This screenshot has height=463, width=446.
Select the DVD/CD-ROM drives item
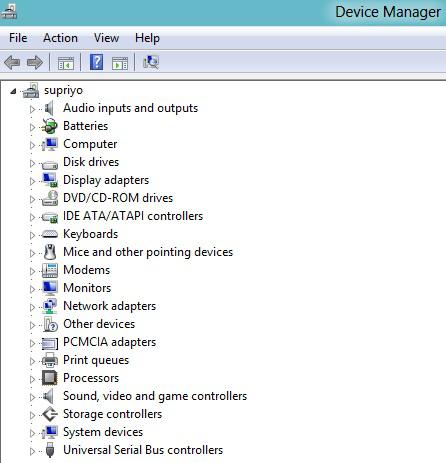pyautogui.click(x=118, y=198)
